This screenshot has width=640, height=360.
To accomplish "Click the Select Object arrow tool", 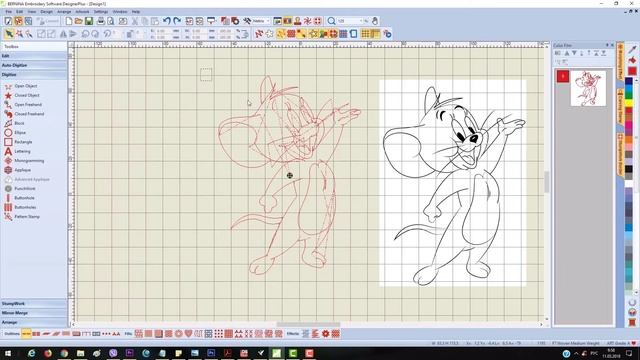I will point(9,34).
